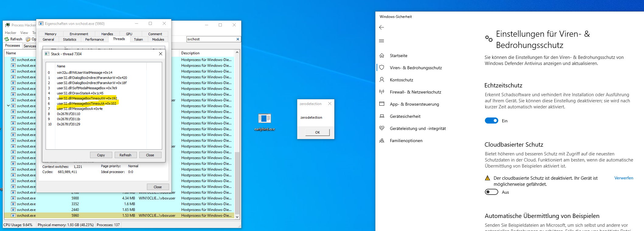Click the Verwerfen link
Viewport: 644px width, 231px height.
point(624,178)
